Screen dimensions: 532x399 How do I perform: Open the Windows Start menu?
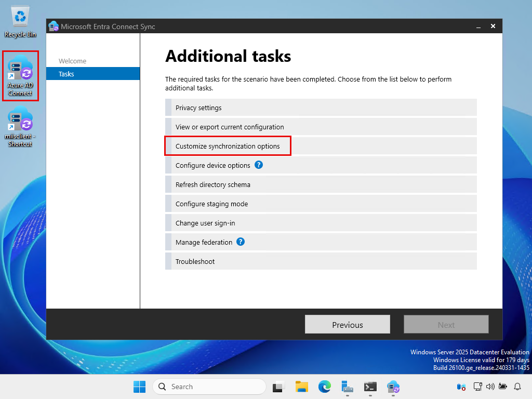[139, 387]
